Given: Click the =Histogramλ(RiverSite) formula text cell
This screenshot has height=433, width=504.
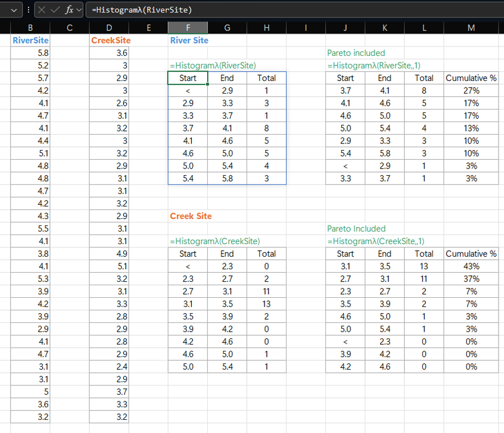Looking at the screenshot, I should (213, 66).
